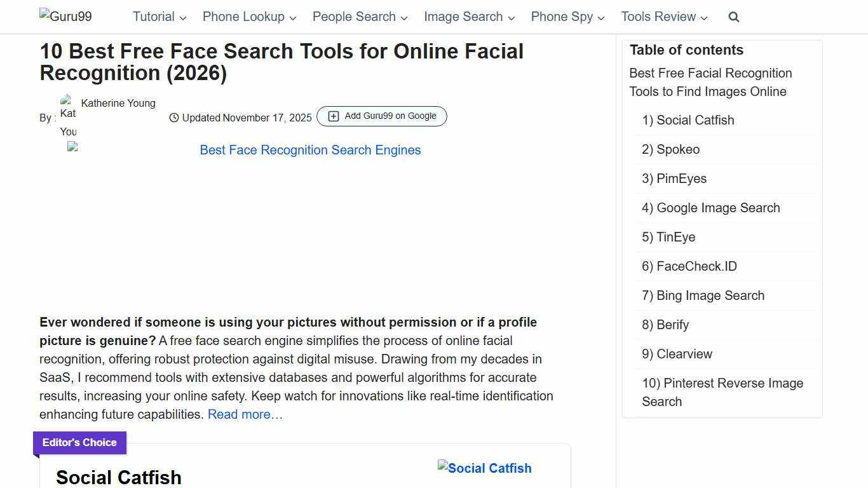Click the Editor's Choice badge
The height and width of the screenshot is (488, 868).
pyautogui.click(x=79, y=442)
